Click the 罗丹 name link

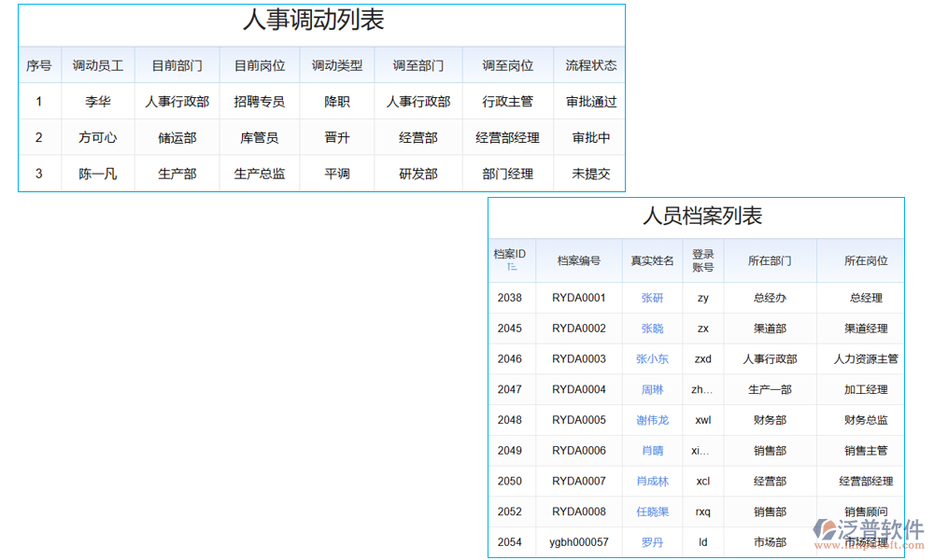pyautogui.click(x=652, y=542)
